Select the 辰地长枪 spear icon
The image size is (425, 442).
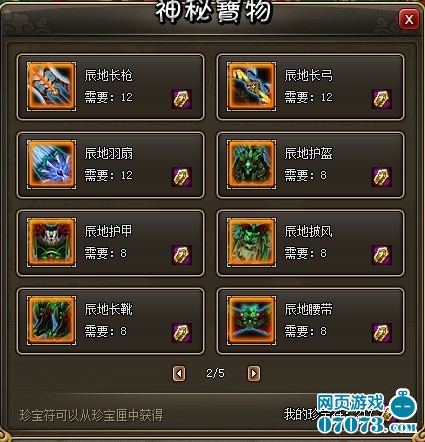coord(51,86)
